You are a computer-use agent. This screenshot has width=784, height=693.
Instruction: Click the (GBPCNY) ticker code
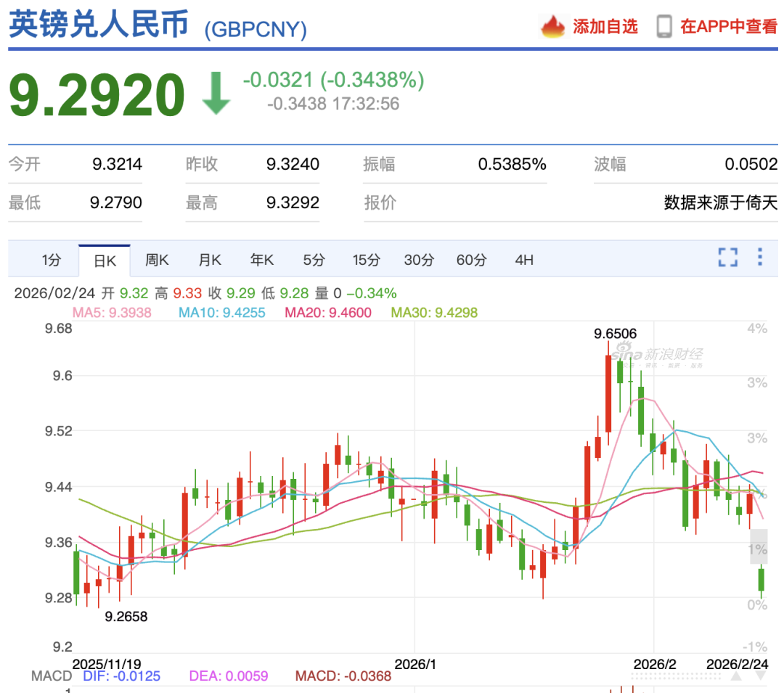(256, 30)
